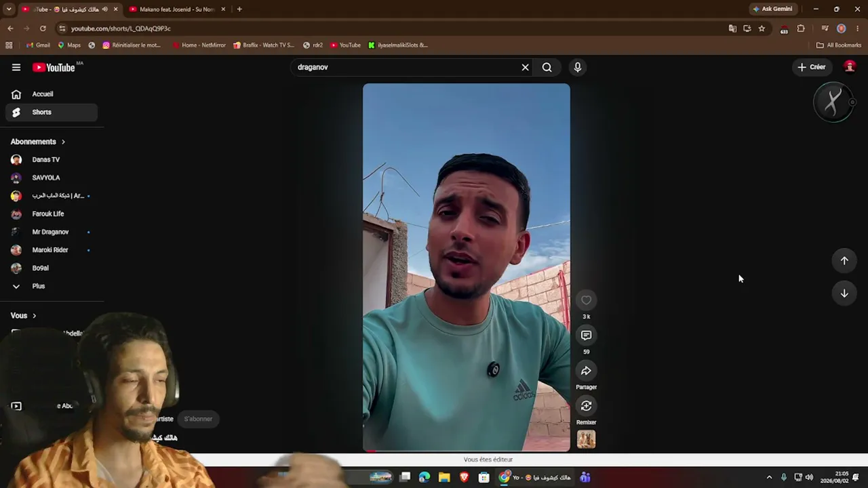Open the Créer menu

[812, 67]
